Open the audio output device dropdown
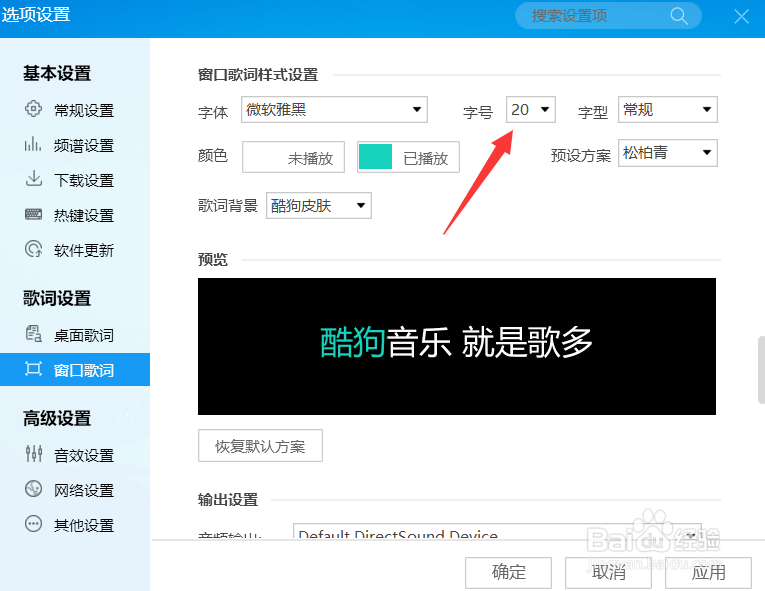This screenshot has width=765, height=591. tap(497, 531)
